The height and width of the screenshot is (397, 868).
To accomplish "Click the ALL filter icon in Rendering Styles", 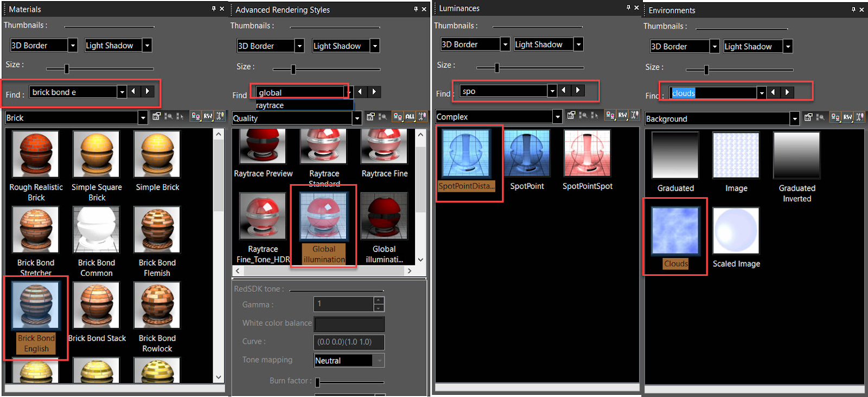I will point(410,117).
